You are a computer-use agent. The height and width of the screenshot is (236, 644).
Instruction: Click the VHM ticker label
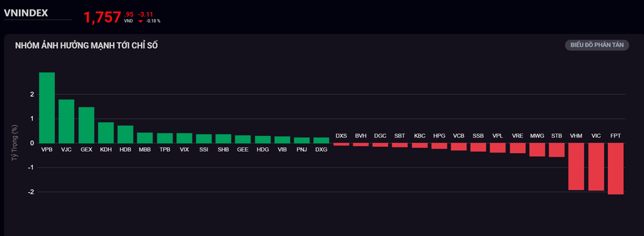576,135
